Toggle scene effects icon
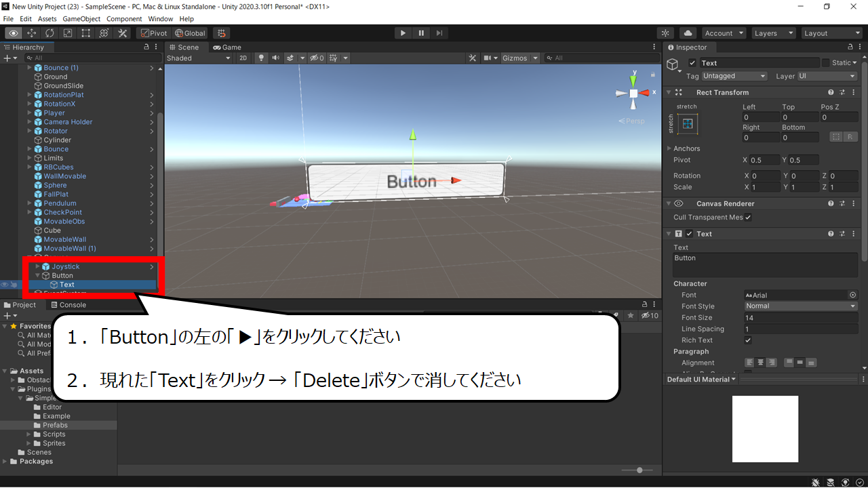This screenshot has height=488, width=868. (x=290, y=58)
